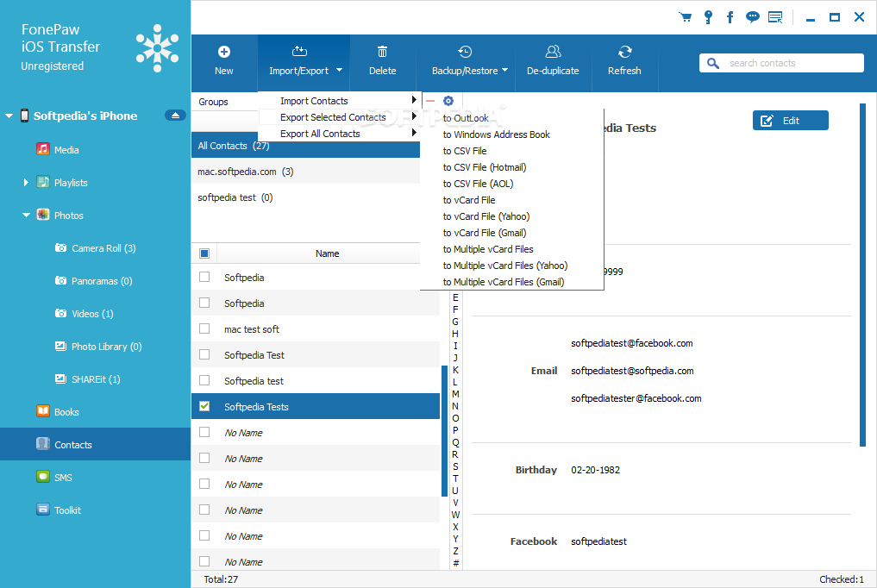Click the group settings gear icon

(448, 101)
